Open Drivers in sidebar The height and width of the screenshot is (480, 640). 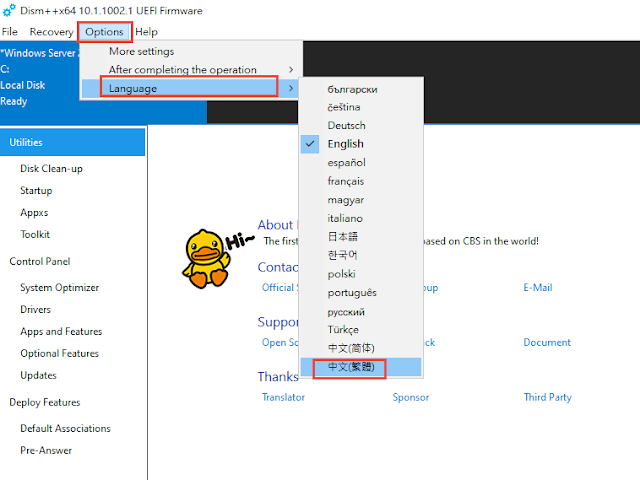point(36,309)
